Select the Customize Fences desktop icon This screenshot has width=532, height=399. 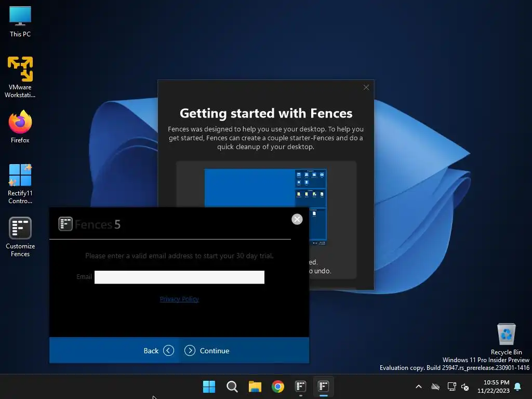point(20,237)
